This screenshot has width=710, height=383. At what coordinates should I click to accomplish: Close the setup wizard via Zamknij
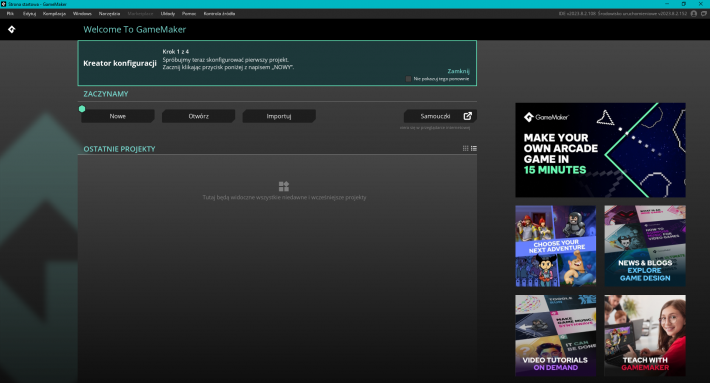coord(459,71)
